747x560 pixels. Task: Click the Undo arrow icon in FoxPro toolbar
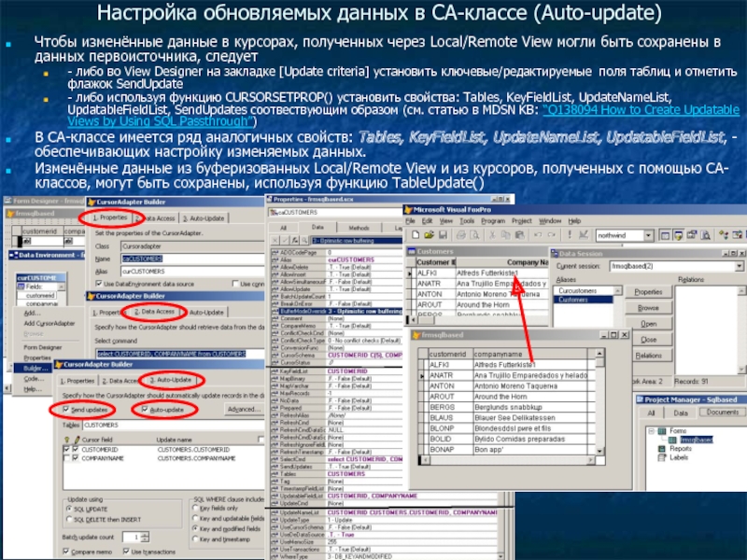(x=538, y=235)
